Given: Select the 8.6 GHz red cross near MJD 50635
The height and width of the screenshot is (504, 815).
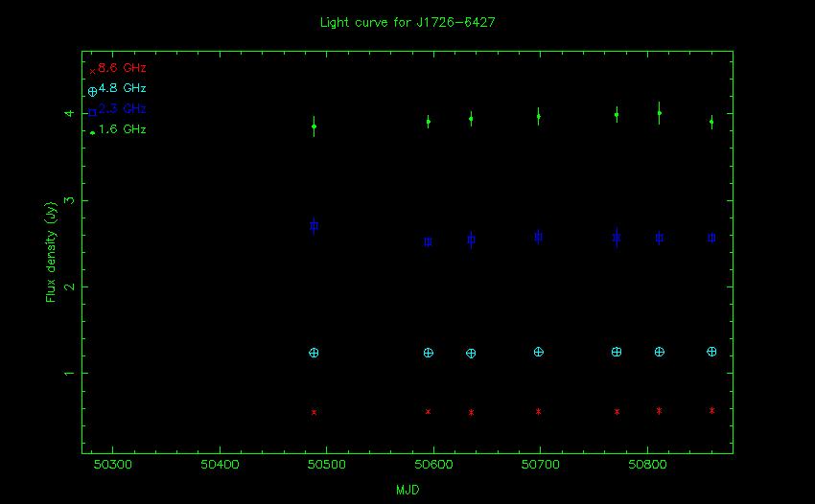Looking at the screenshot, I should click(x=471, y=413).
